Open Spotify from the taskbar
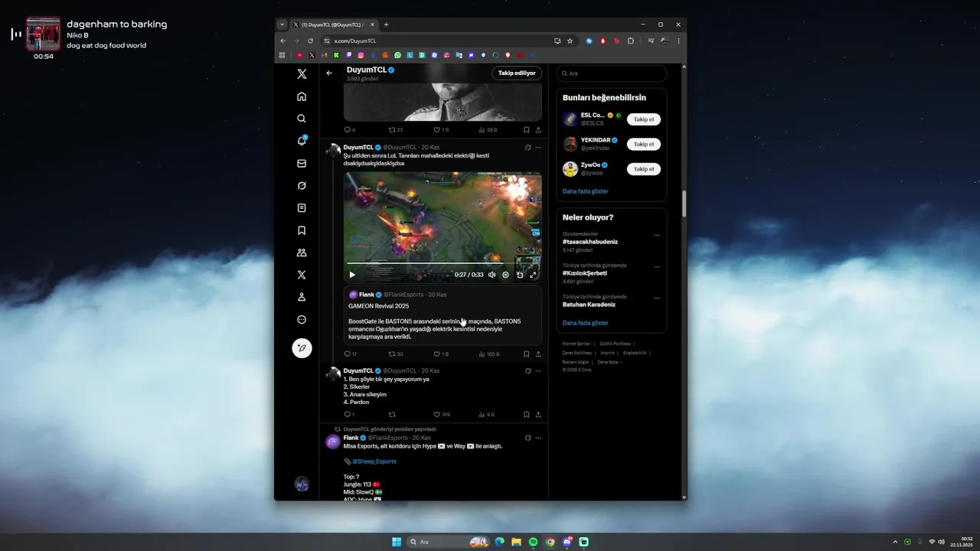 coord(533,542)
